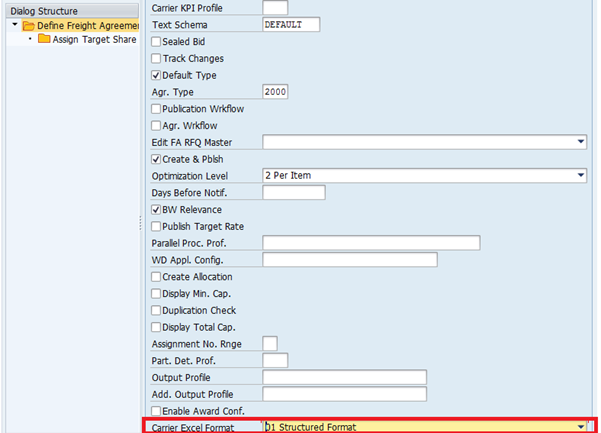Click the Define Freight Agreement folder icon
Viewport: 601px width, 433px height.
coord(28,25)
